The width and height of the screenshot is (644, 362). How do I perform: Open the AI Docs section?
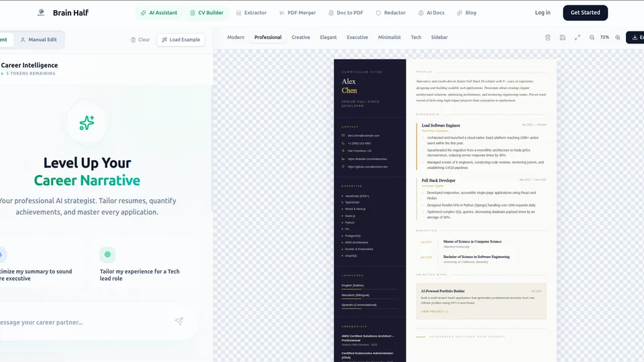(x=431, y=13)
